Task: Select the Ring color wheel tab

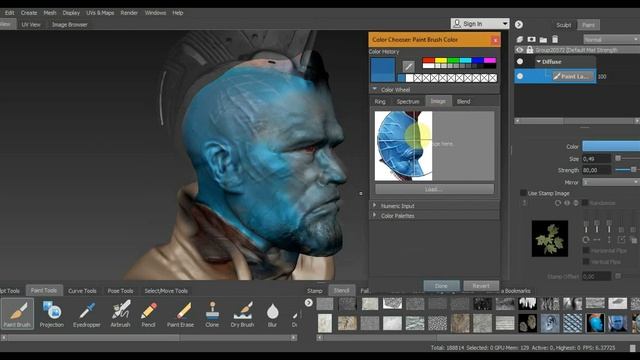Action: point(380,101)
